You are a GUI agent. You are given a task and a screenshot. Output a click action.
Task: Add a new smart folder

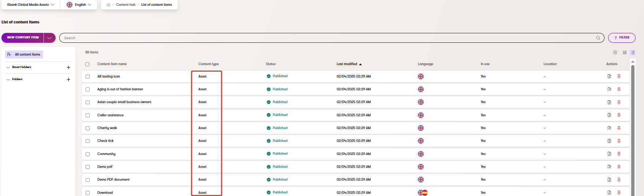(x=68, y=67)
